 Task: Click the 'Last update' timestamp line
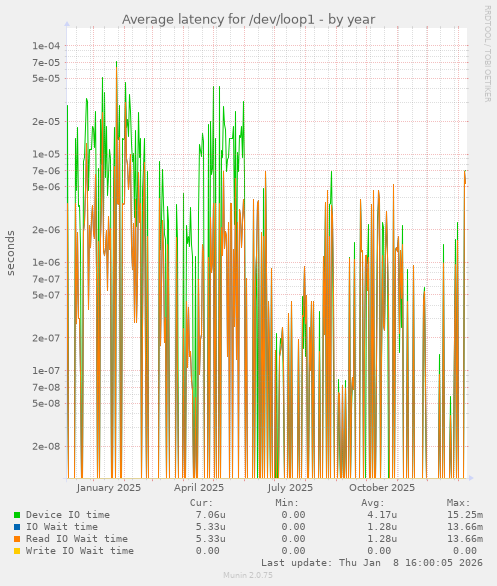[x=372, y=563]
